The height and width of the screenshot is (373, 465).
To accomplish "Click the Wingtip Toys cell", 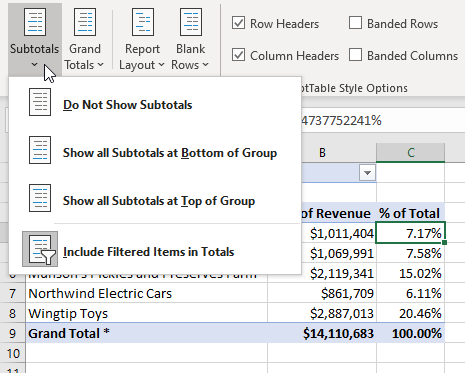I will point(147,313).
